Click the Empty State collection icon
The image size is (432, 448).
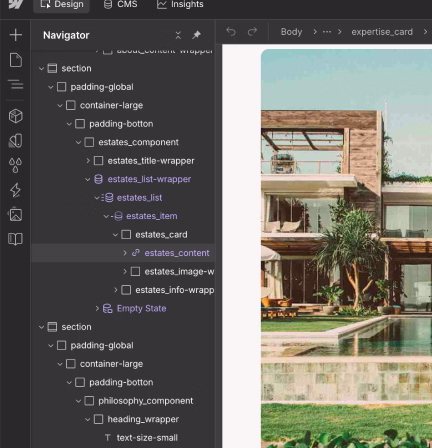click(107, 308)
